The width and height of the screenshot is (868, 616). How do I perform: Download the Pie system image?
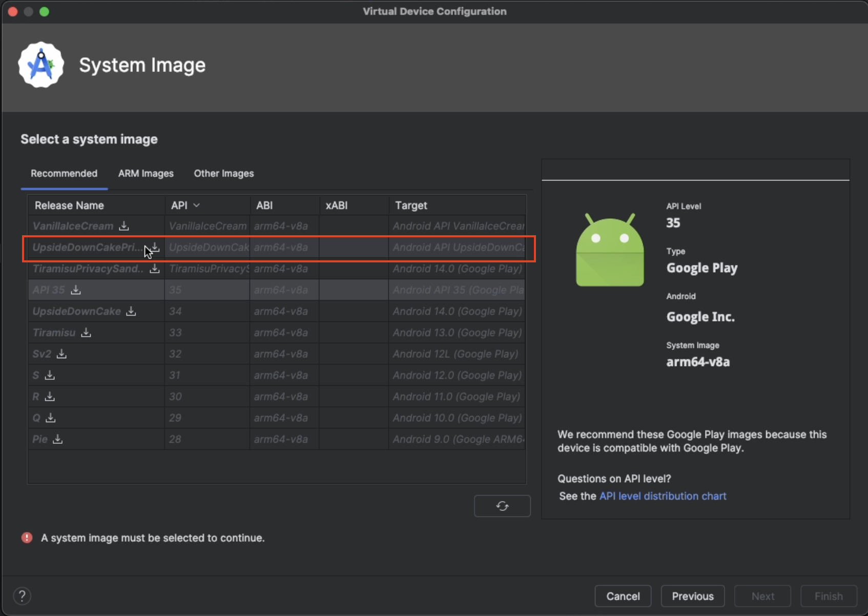click(58, 439)
